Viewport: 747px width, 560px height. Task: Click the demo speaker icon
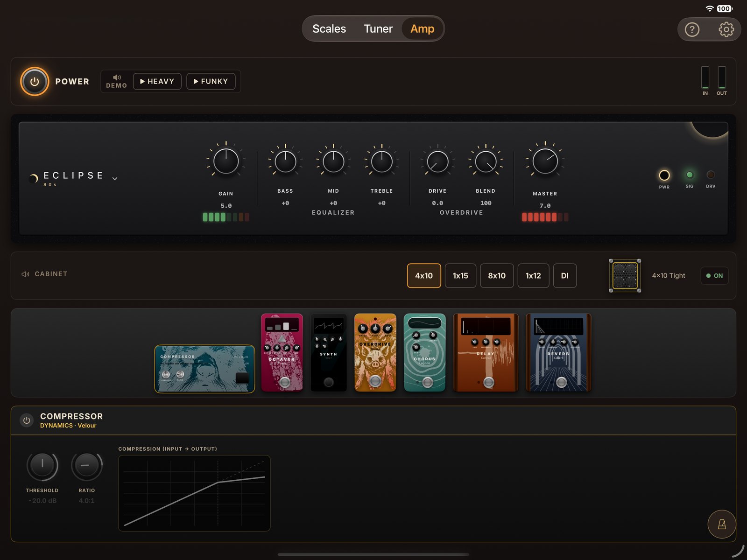point(117,77)
